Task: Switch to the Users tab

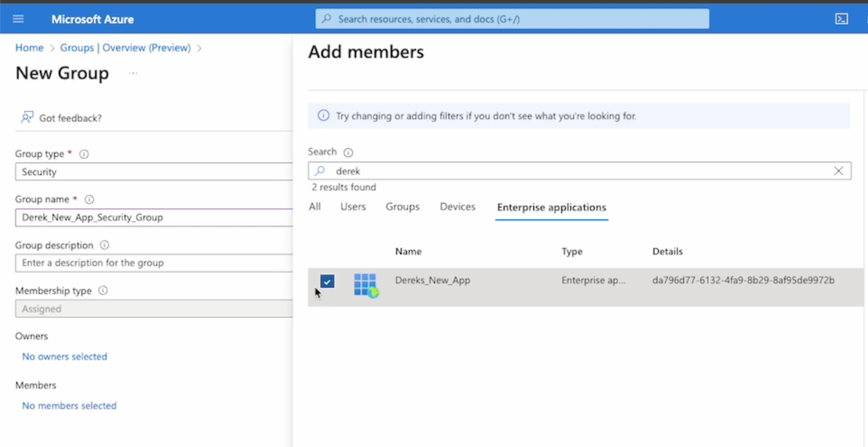Action: (353, 207)
